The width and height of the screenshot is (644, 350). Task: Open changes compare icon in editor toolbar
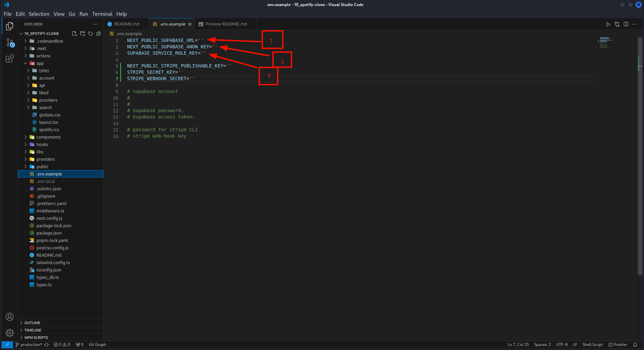point(617,24)
